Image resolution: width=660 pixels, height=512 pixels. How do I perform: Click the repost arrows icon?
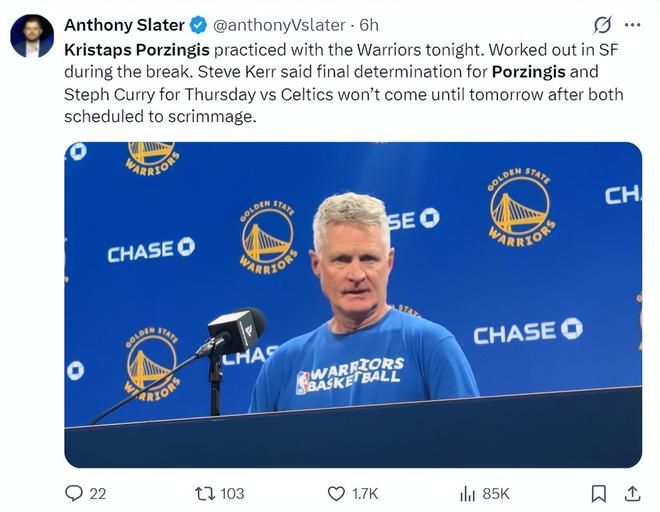coord(203,493)
